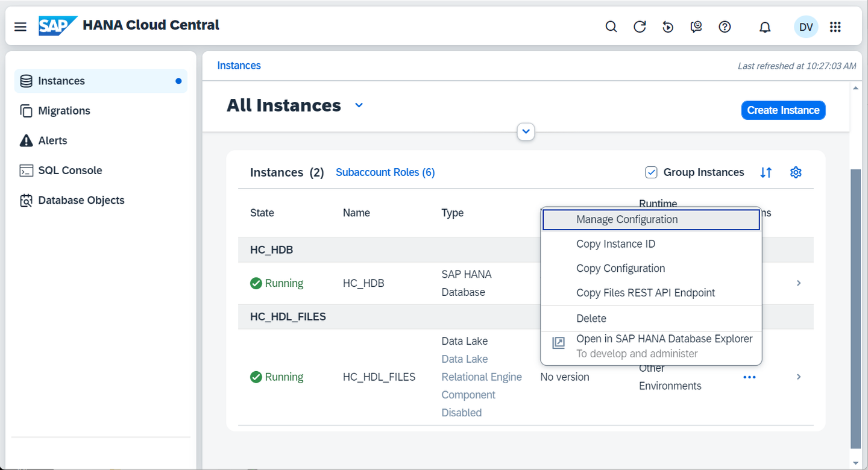Click the SAP HANA Database type cell
This screenshot has height=470, width=868.
467,283
